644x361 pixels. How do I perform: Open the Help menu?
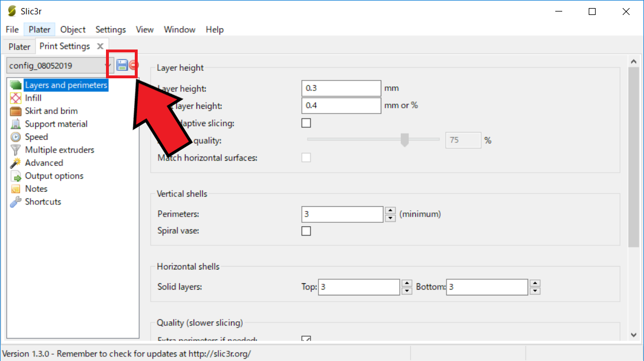coord(214,29)
